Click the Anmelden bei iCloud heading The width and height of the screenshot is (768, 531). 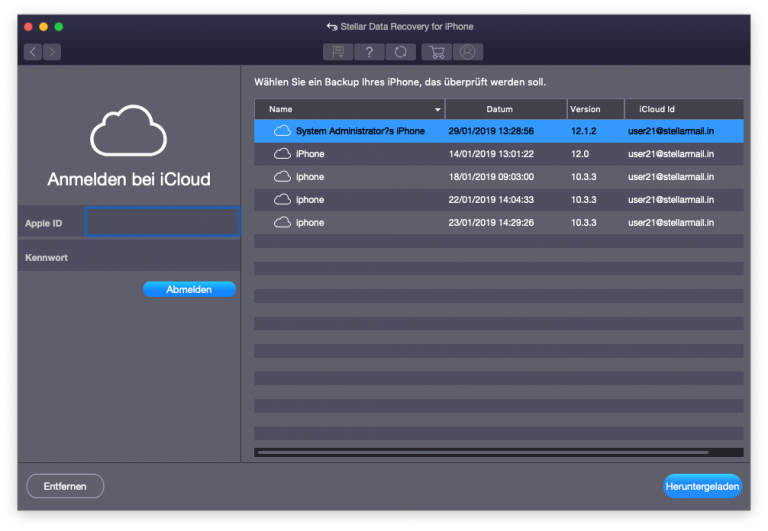(x=129, y=179)
